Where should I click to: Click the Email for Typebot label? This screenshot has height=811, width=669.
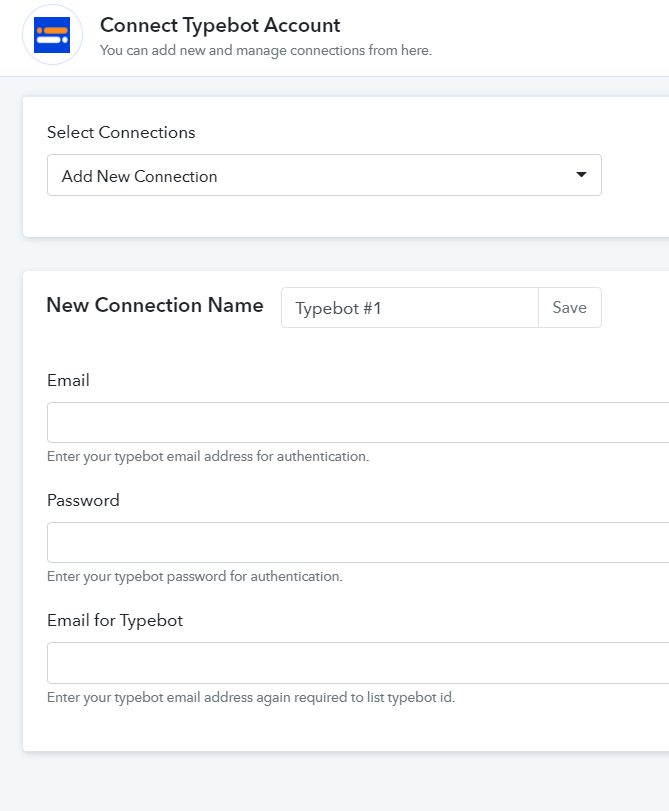[115, 620]
